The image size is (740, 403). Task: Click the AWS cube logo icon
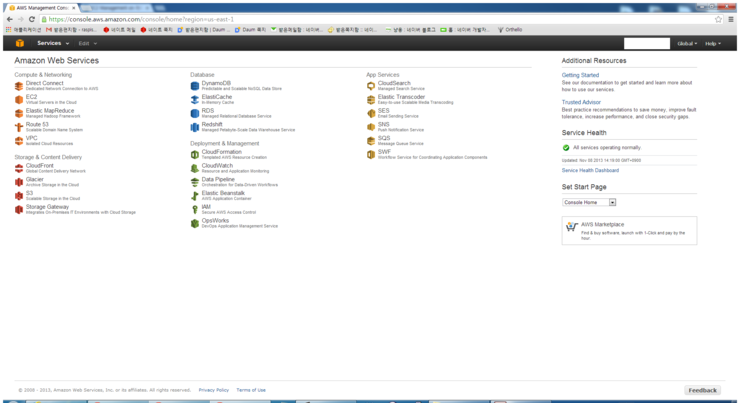point(20,43)
